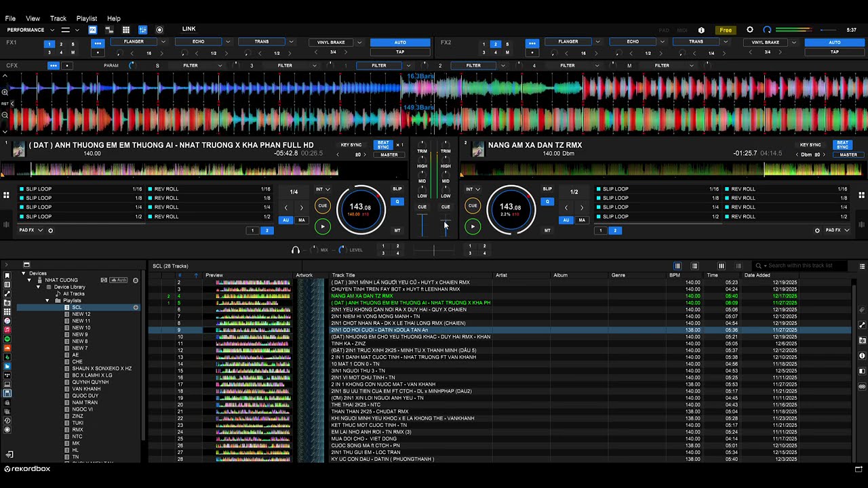Toggle the mixer panel icon in the toolbar
The height and width of the screenshot is (488, 868).
[142, 30]
